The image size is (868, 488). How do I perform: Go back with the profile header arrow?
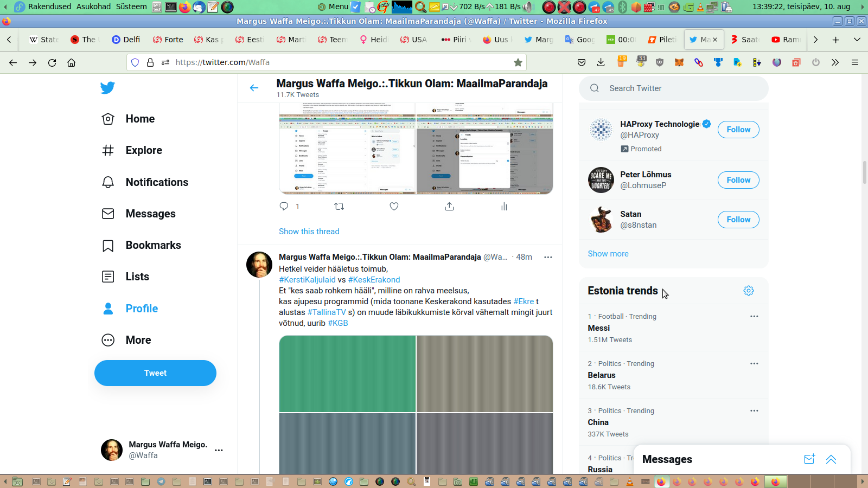click(x=254, y=88)
